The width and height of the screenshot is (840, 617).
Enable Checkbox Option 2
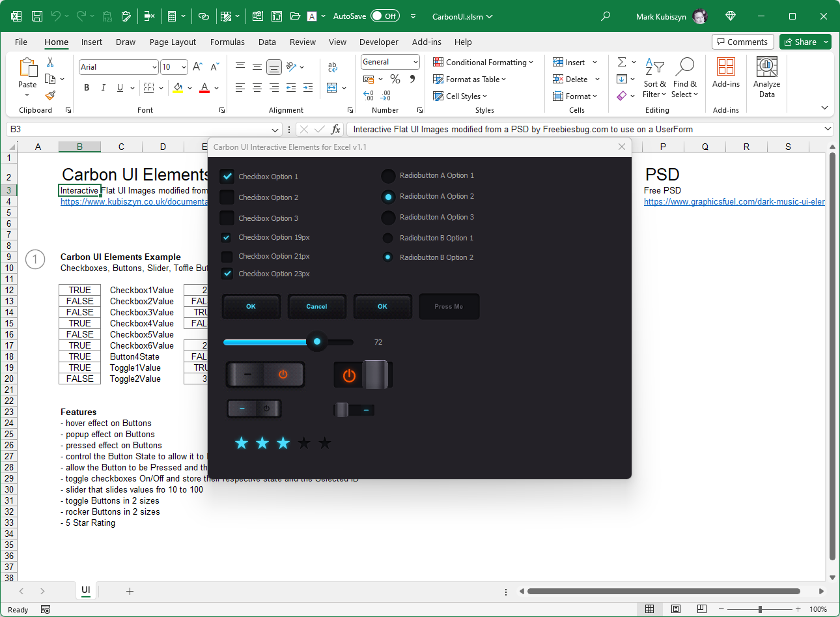(x=227, y=197)
